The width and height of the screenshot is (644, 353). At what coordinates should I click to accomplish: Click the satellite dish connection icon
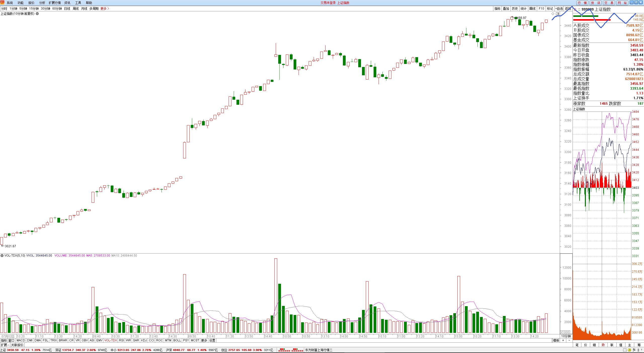click(634, 350)
